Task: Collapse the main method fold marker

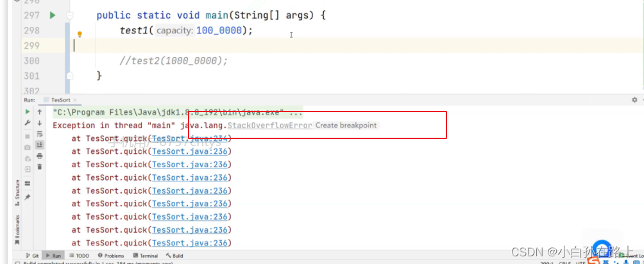Action: coord(70,15)
